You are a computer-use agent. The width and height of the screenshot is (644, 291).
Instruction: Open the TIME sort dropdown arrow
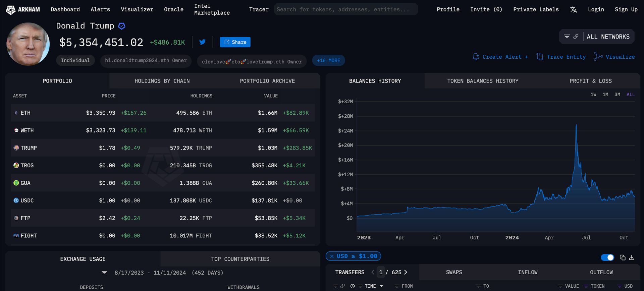tap(381, 286)
